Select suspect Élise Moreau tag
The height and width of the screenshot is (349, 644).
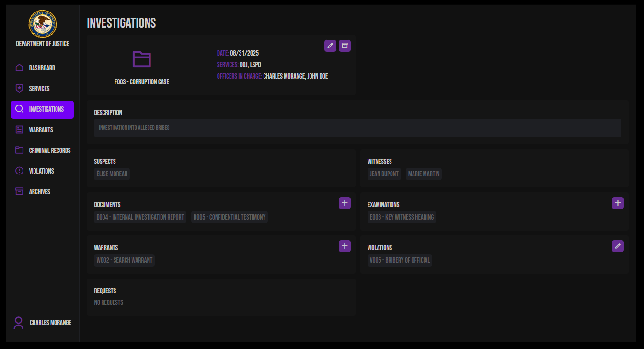click(112, 174)
